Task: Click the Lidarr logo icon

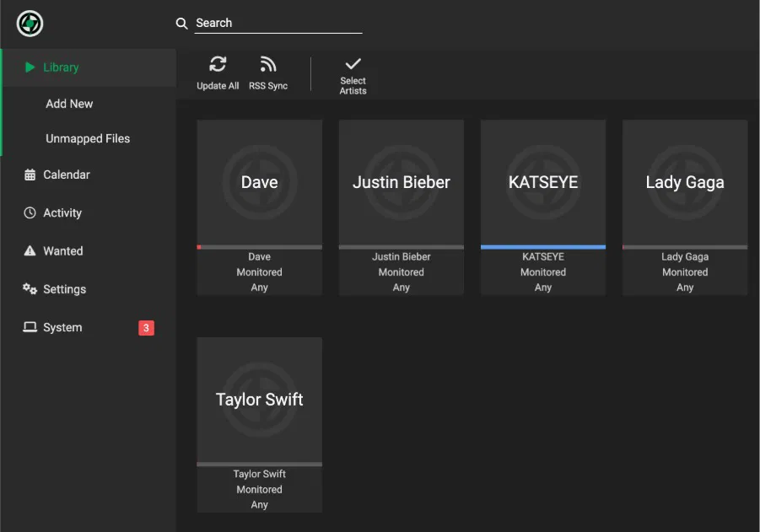Action: click(x=30, y=24)
